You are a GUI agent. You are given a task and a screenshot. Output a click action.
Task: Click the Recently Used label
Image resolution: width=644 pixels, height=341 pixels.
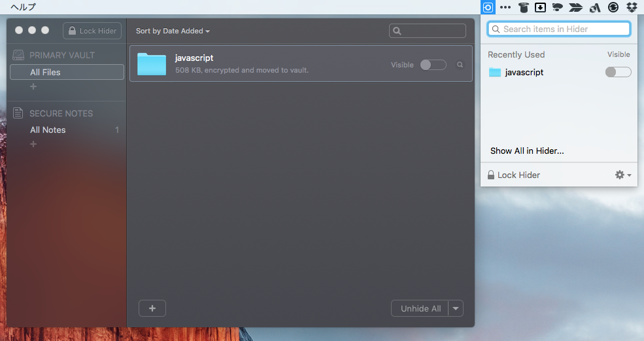point(517,55)
